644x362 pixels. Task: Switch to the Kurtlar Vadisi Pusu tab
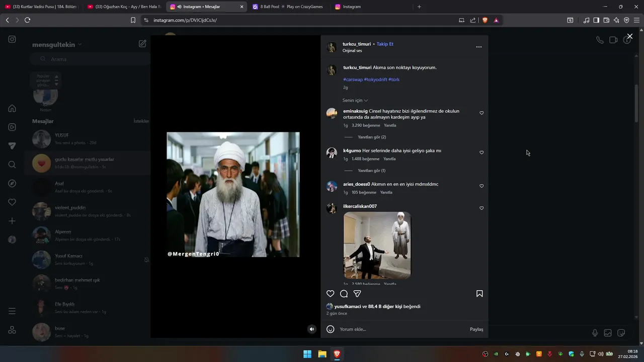point(41,7)
